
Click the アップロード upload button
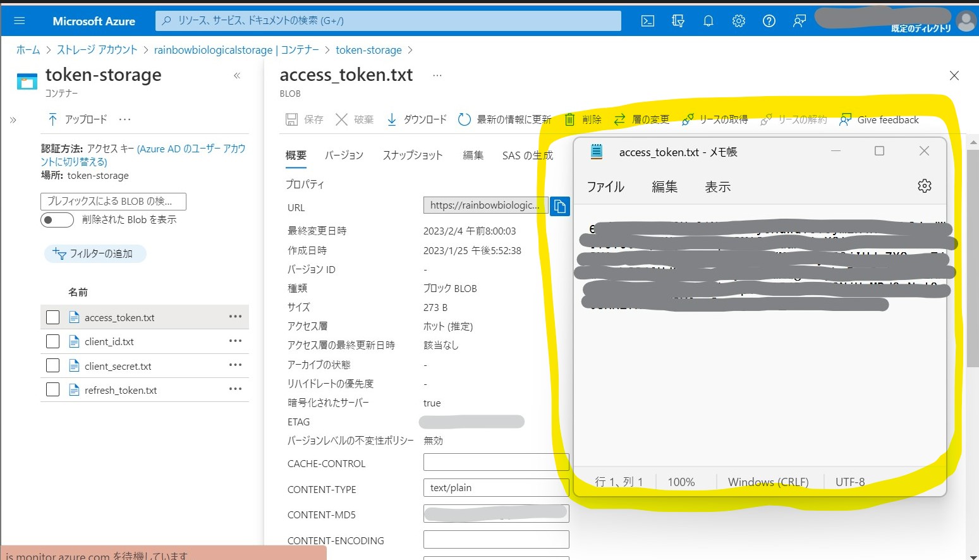77,119
